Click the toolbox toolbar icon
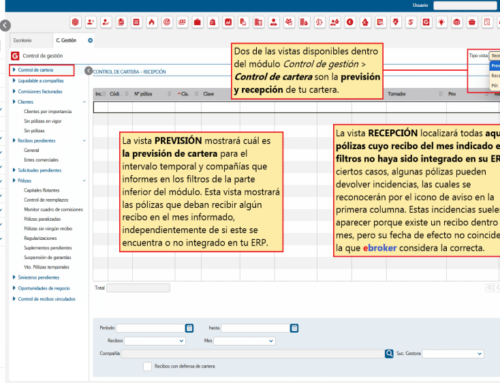This screenshot has width=500, height=383. click(x=472, y=22)
